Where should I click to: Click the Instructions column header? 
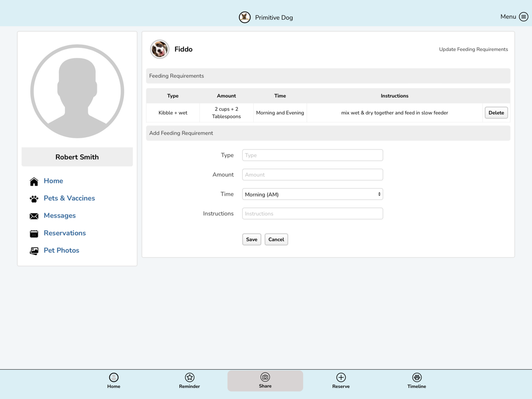[x=395, y=96]
